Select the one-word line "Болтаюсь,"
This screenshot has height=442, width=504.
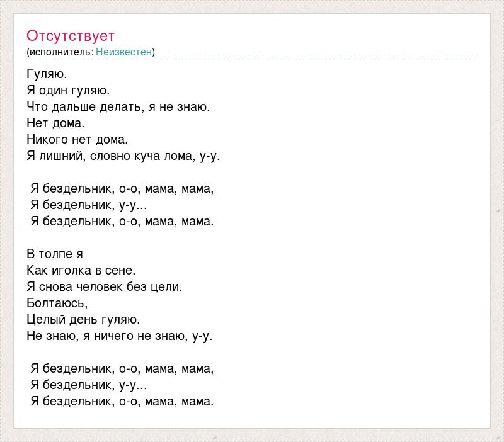click(x=57, y=303)
